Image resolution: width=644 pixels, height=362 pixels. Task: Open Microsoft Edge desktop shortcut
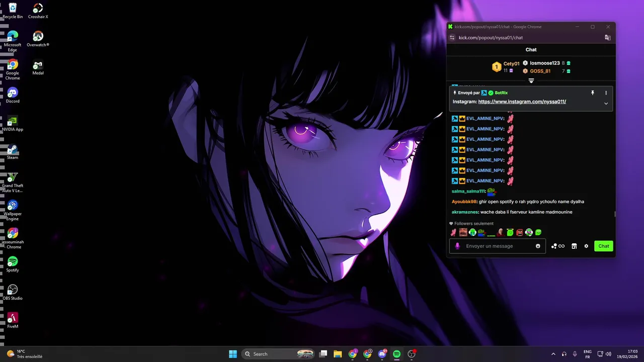pos(13,41)
